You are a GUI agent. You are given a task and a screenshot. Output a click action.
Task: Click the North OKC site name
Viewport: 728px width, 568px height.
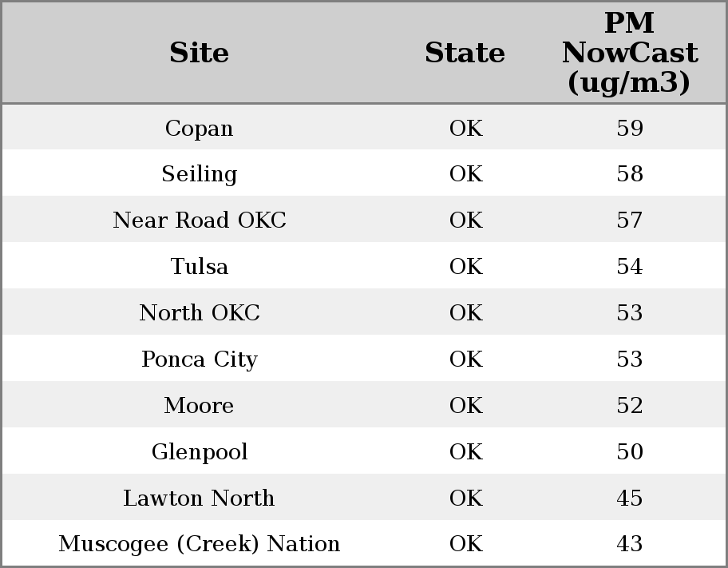click(199, 313)
